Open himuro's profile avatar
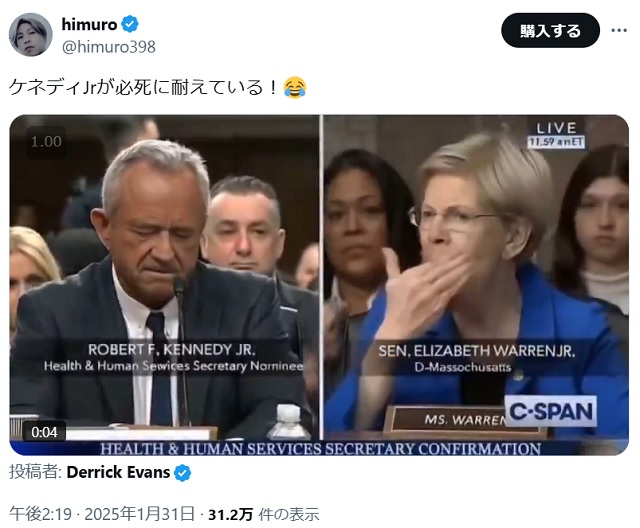Image resolution: width=640 pixels, height=528 pixels. click(31, 35)
